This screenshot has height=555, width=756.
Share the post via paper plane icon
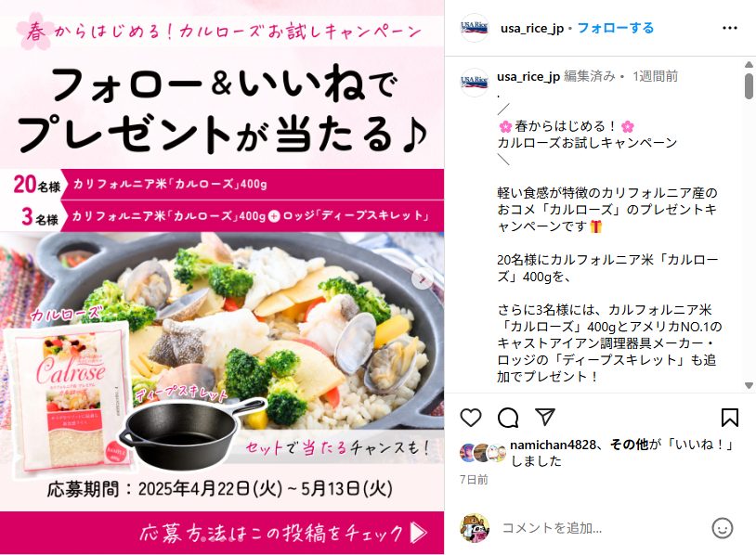pyautogui.click(x=545, y=417)
